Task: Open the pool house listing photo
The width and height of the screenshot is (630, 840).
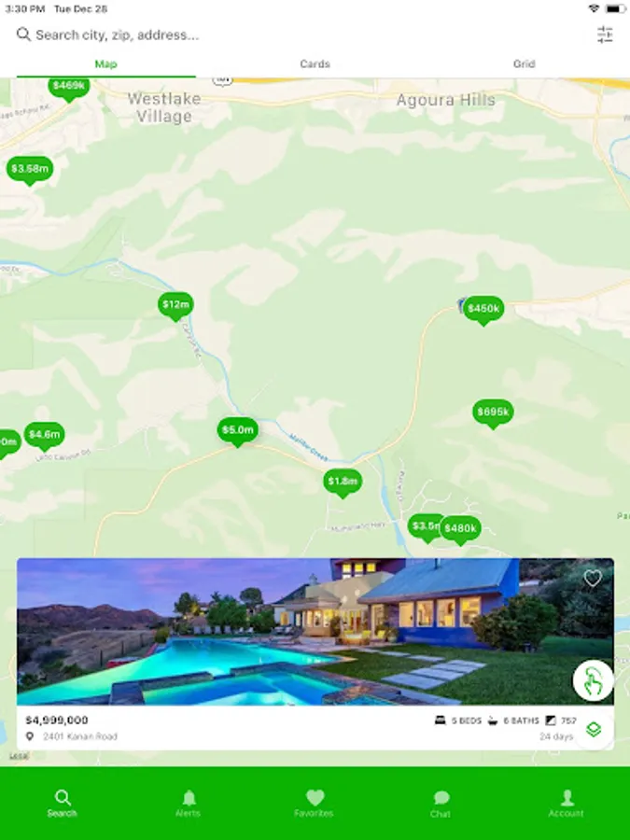Action: point(315,632)
